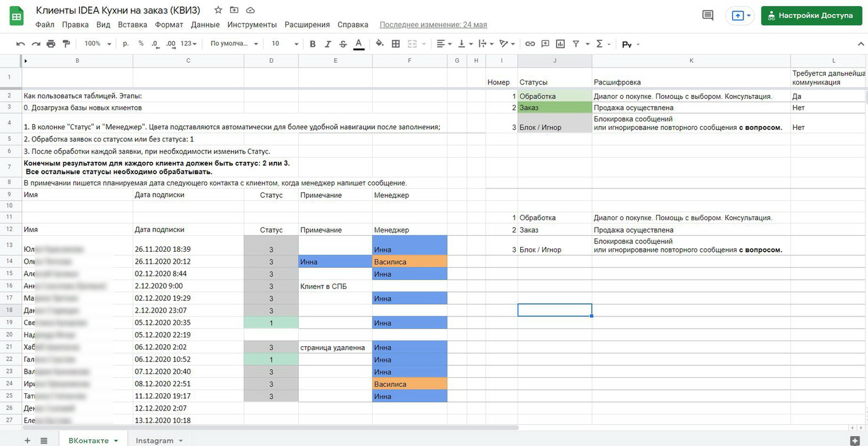Select cell 'страница удаленна'
Screen dimensions: 868x446
pos(335,347)
